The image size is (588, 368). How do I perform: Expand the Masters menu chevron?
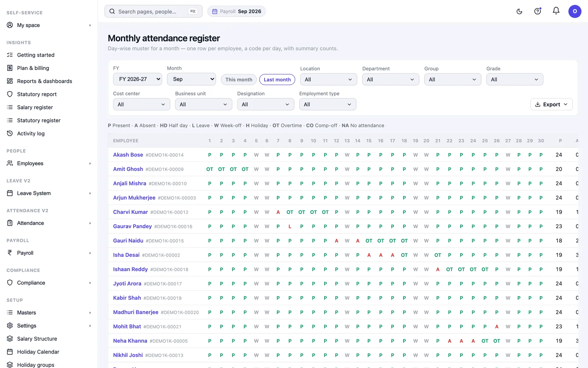[x=90, y=313]
